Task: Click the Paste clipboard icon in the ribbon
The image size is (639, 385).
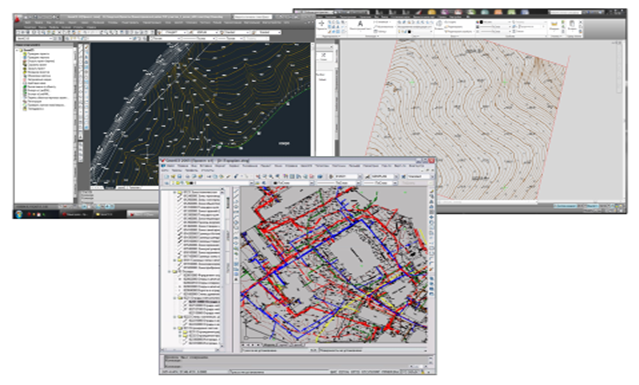Action: 572,24
